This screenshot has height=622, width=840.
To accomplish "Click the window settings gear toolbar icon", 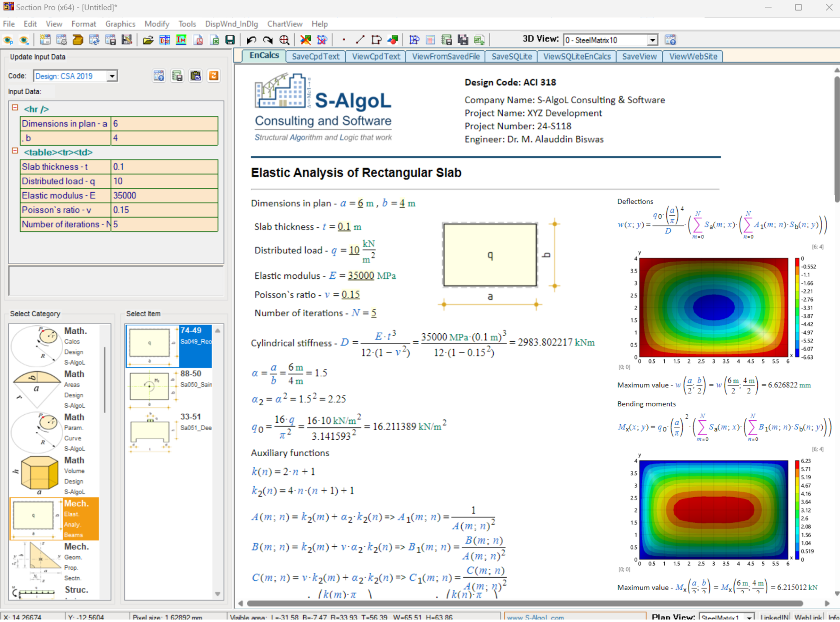I will 61,40.
